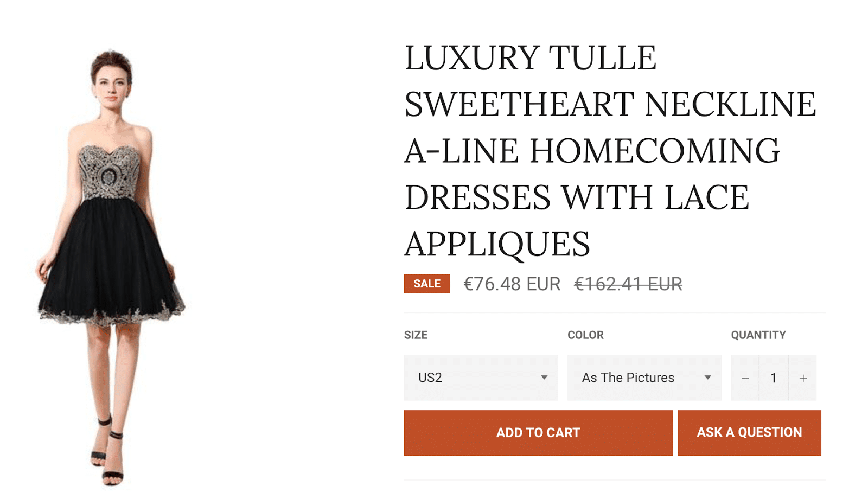The image size is (868, 499).
Task: Click the sale price €76.48 EUR
Action: pyautogui.click(x=512, y=284)
